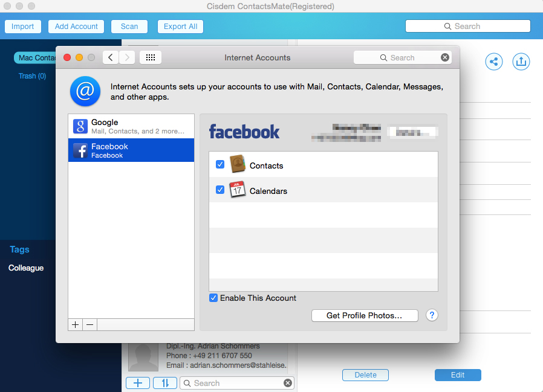Click the Facebook account icon in list
This screenshot has width=543, height=392.
pyautogui.click(x=80, y=150)
